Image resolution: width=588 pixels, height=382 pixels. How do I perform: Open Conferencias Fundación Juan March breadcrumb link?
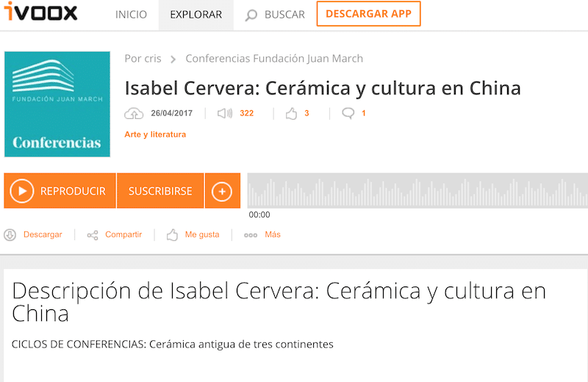pyautogui.click(x=274, y=59)
